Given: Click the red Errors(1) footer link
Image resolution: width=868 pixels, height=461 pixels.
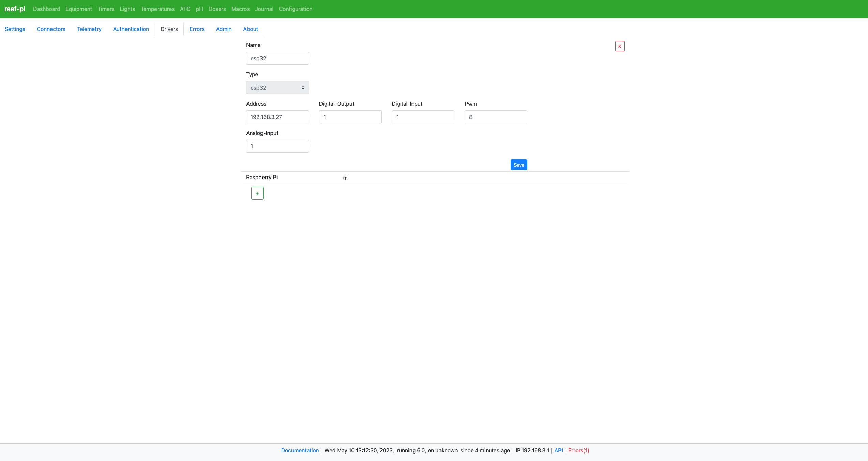Looking at the screenshot, I should [x=579, y=450].
